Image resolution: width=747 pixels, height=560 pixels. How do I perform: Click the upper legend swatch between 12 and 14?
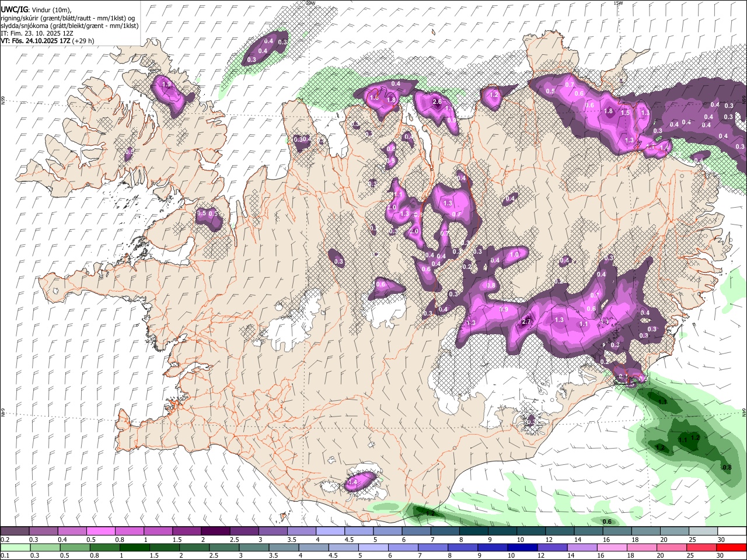coord(560,531)
